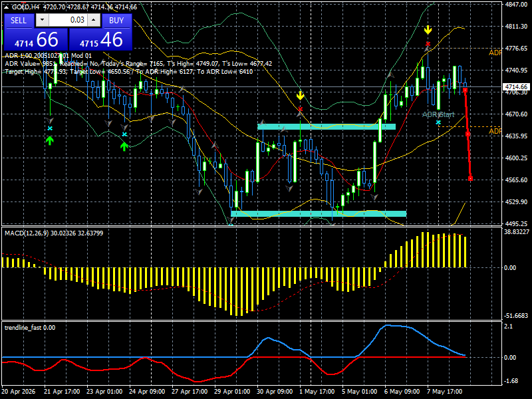Click the bottom anchor point of red trendline
This screenshot has height=399, width=532.
[471, 179]
